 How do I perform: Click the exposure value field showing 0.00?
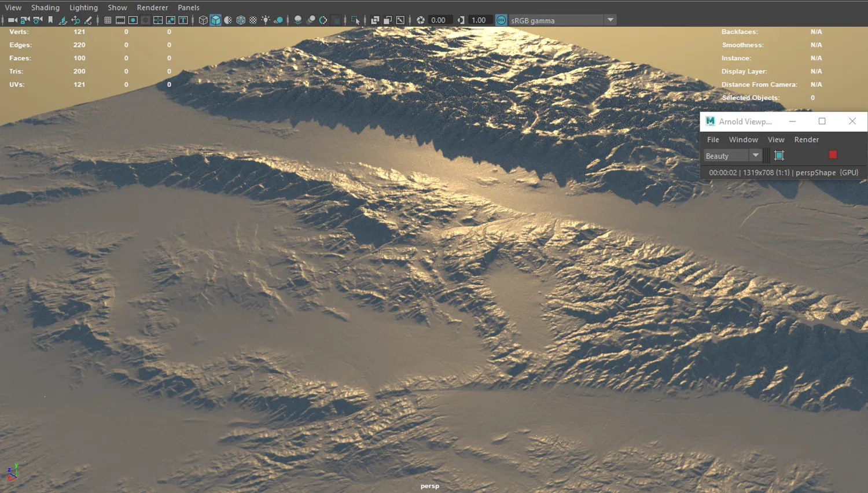pyautogui.click(x=438, y=20)
